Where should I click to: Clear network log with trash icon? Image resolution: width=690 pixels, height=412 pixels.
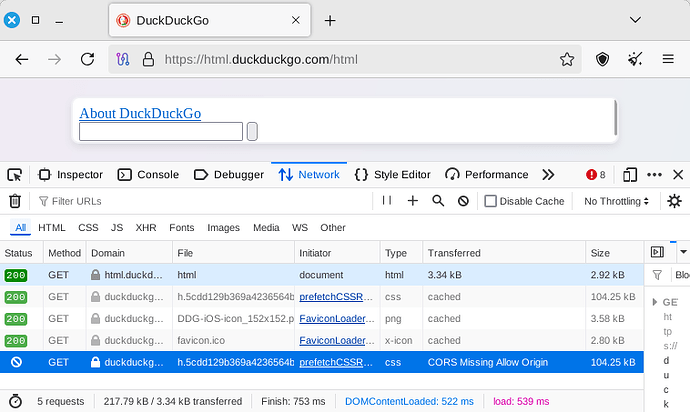click(x=15, y=201)
